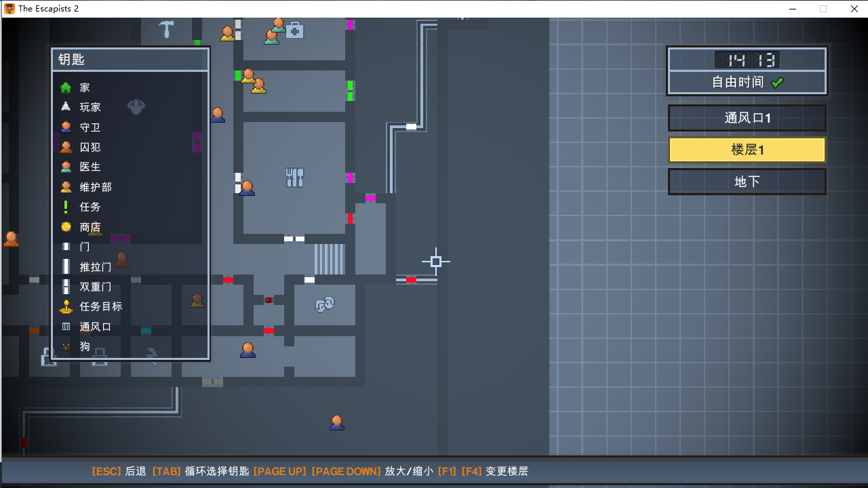Click the canteen fork-and-knife icon

tap(294, 178)
